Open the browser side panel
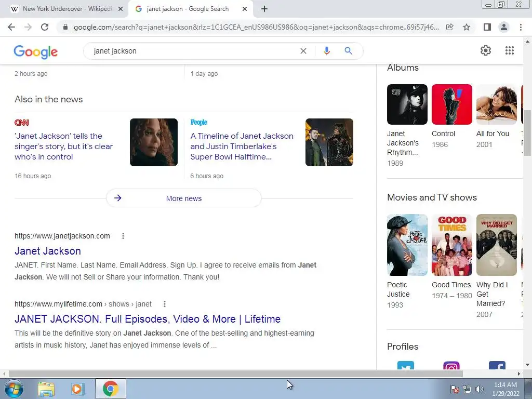Viewport: 532px width, 399px height. point(487,27)
